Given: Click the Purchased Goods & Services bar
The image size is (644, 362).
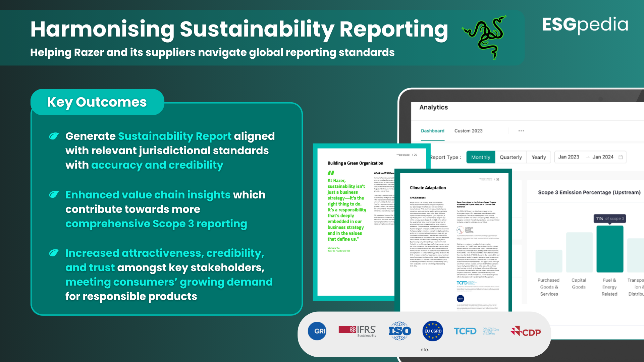Looking at the screenshot, I should (549, 261).
